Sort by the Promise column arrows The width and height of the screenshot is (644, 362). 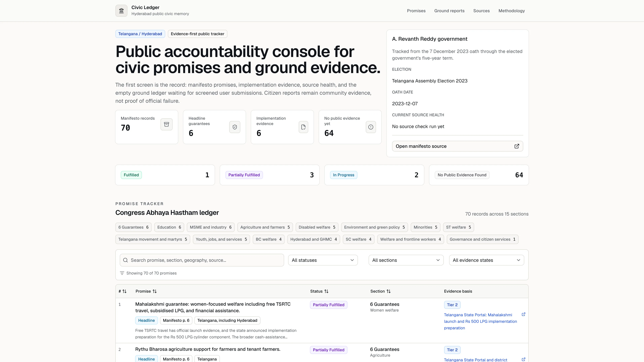155,291
